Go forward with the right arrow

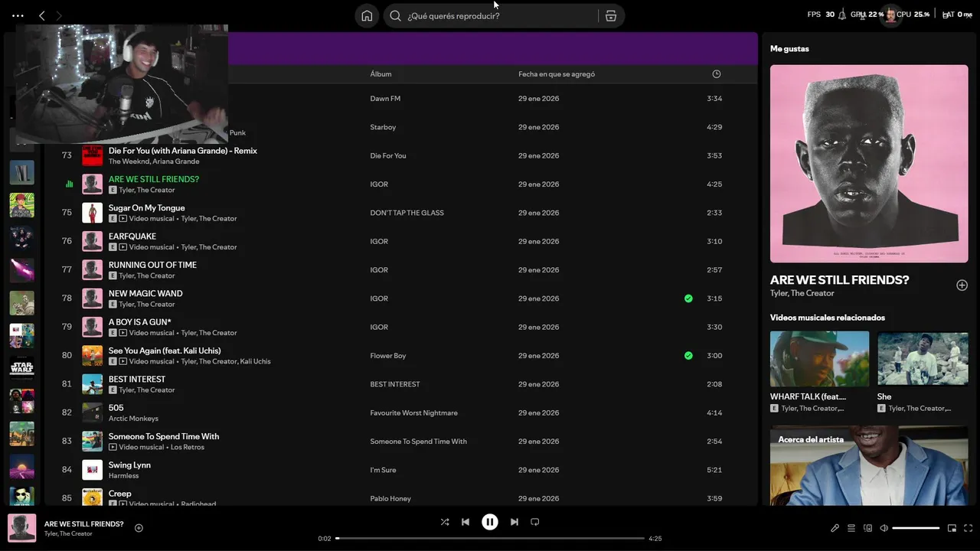(59, 15)
